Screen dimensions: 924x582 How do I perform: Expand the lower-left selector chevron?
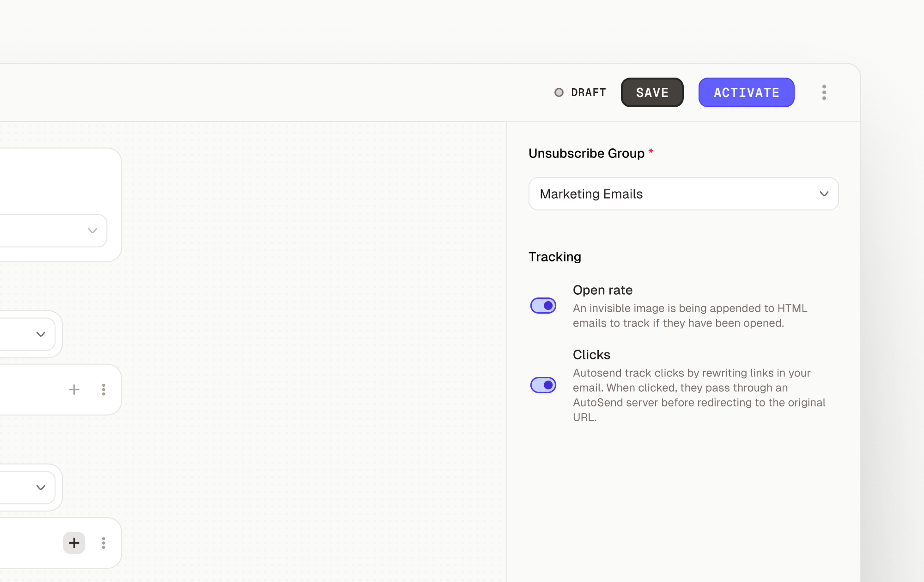40,487
